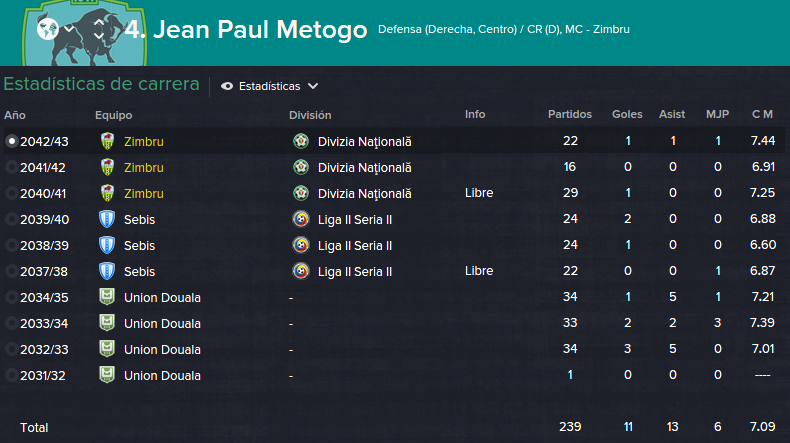
Task: Select the 2039/40 season radio button
Action: [x=11, y=219]
